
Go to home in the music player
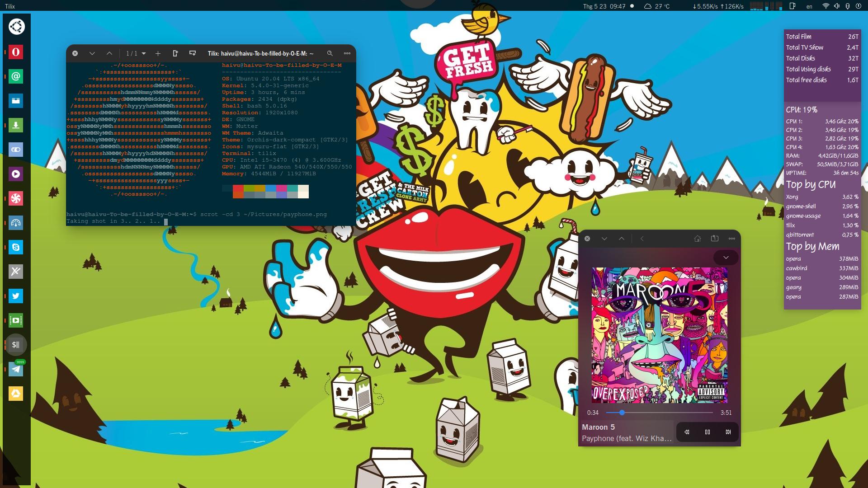[x=698, y=239]
